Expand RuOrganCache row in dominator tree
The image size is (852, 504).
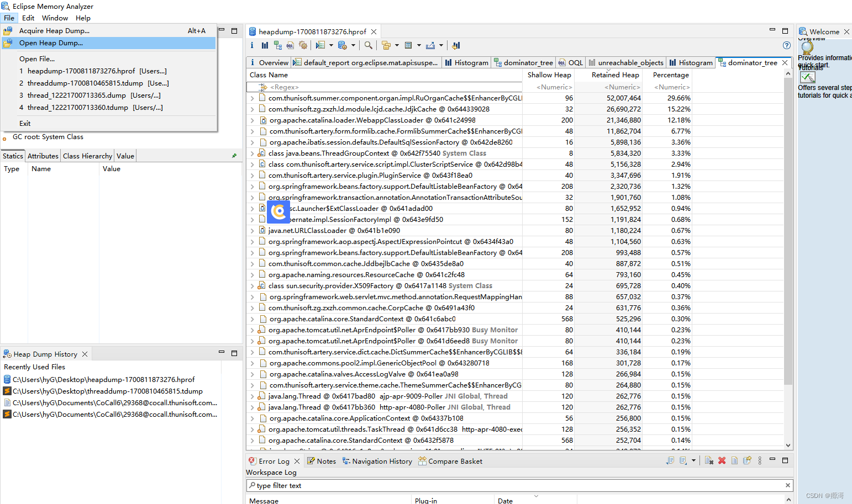tap(253, 98)
